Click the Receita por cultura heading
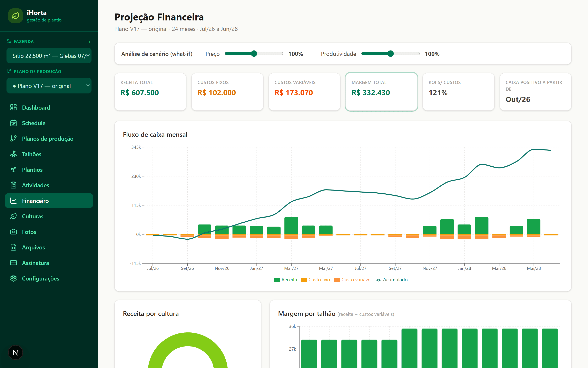The height and width of the screenshot is (368, 588). tap(151, 314)
